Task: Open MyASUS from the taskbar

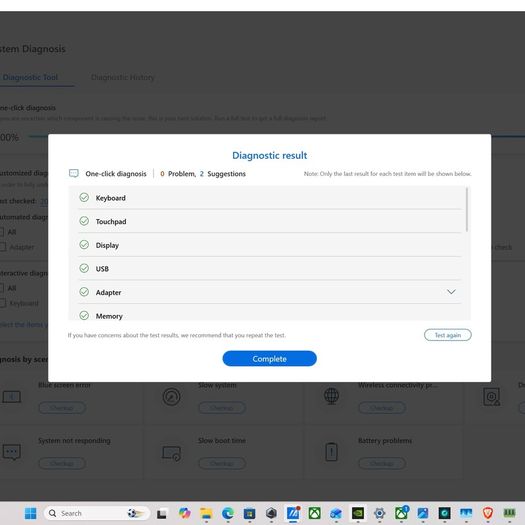Action: pos(293,513)
